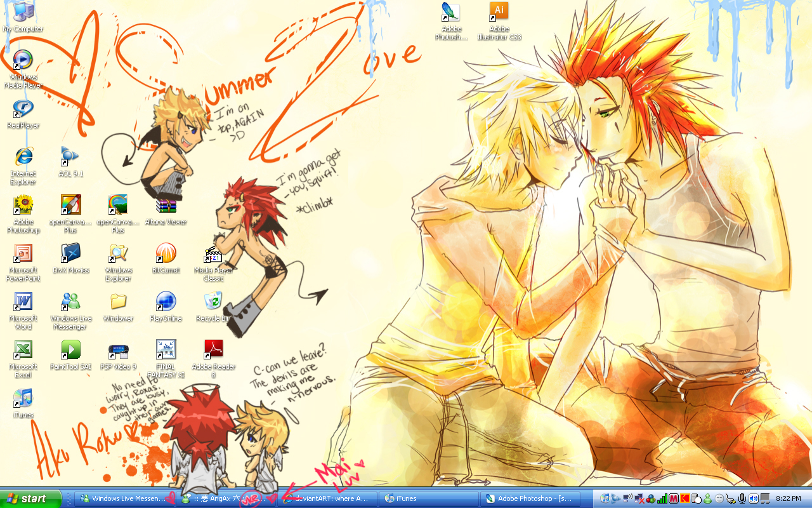The height and width of the screenshot is (508, 812).
Task: Open the Windower folder icon
Action: (118, 307)
